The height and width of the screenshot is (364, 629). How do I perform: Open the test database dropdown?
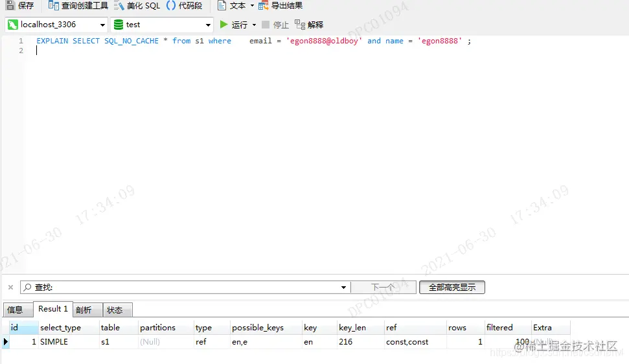click(208, 25)
